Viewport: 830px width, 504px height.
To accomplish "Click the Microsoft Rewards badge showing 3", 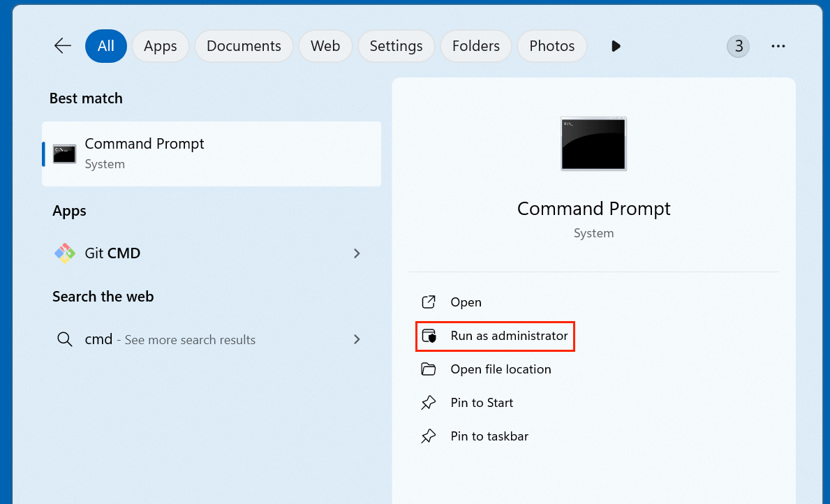I will click(x=738, y=45).
